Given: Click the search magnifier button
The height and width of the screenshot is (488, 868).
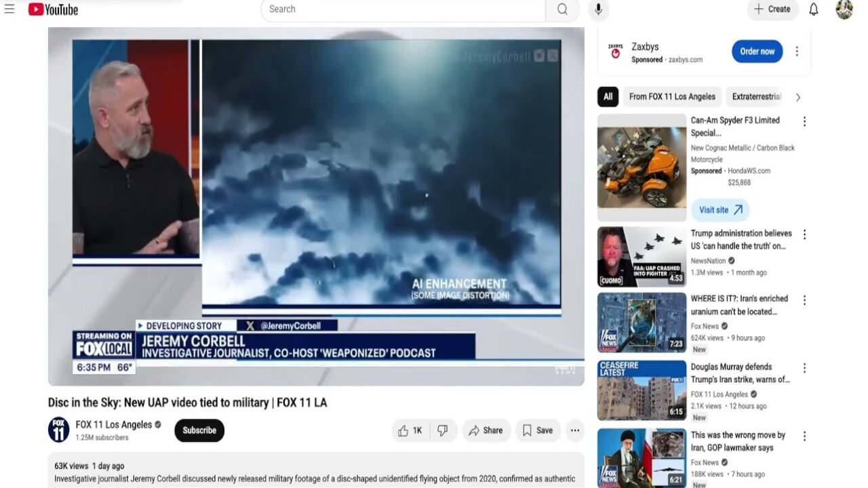Looking at the screenshot, I should (x=562, y=9).
